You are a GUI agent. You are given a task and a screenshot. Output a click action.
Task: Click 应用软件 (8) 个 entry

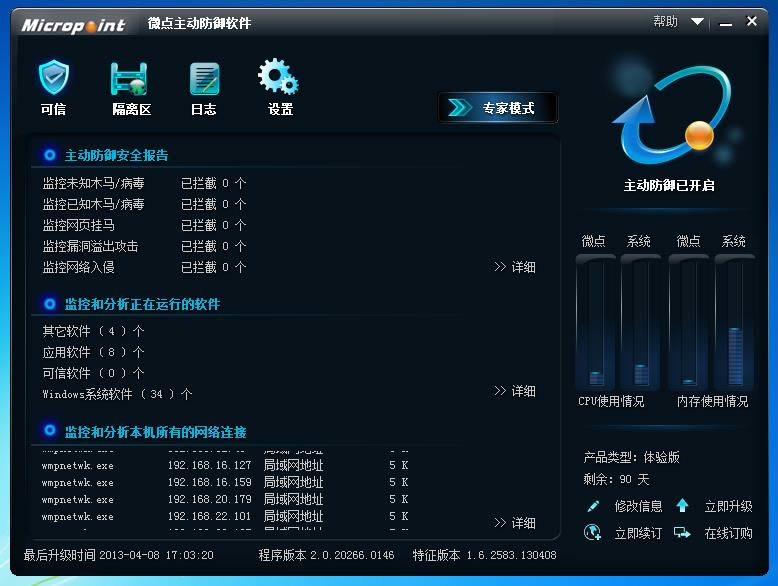(x=93, y=352)
